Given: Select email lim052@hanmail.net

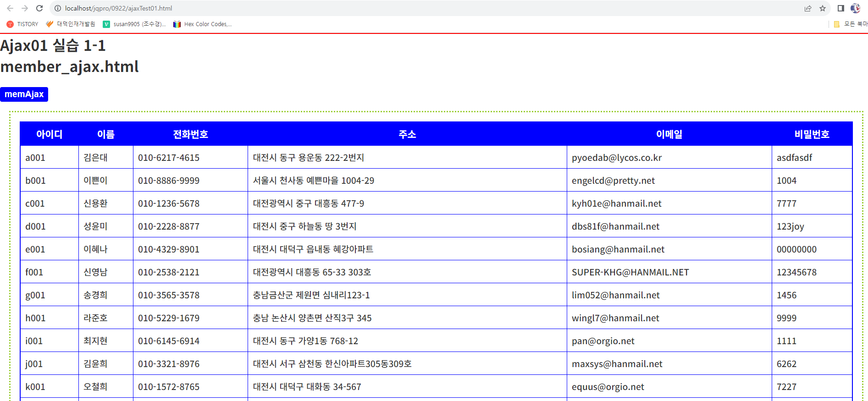Looking at the screenshot, I should coord(616,295).
